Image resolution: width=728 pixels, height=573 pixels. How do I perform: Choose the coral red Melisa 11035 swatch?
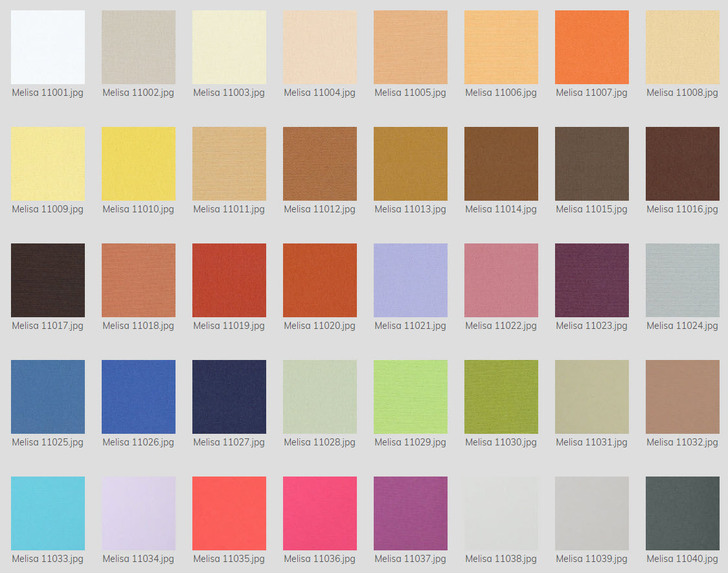click(x=229, y=513)
